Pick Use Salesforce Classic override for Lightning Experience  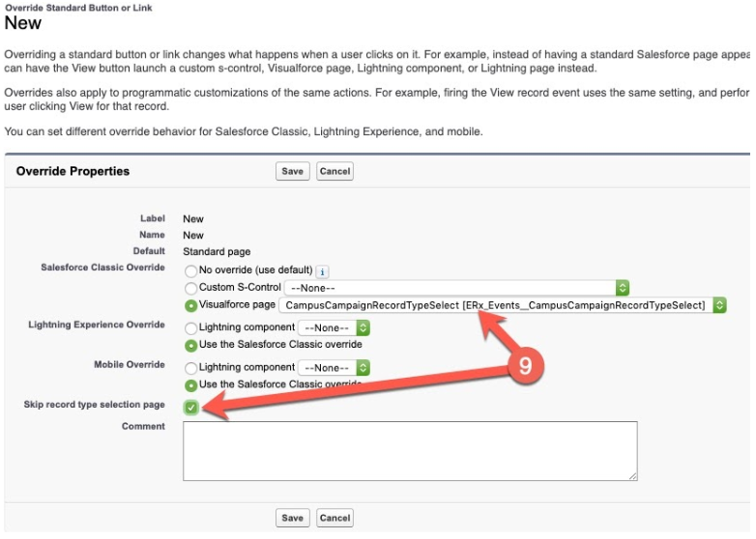[190, 345]
